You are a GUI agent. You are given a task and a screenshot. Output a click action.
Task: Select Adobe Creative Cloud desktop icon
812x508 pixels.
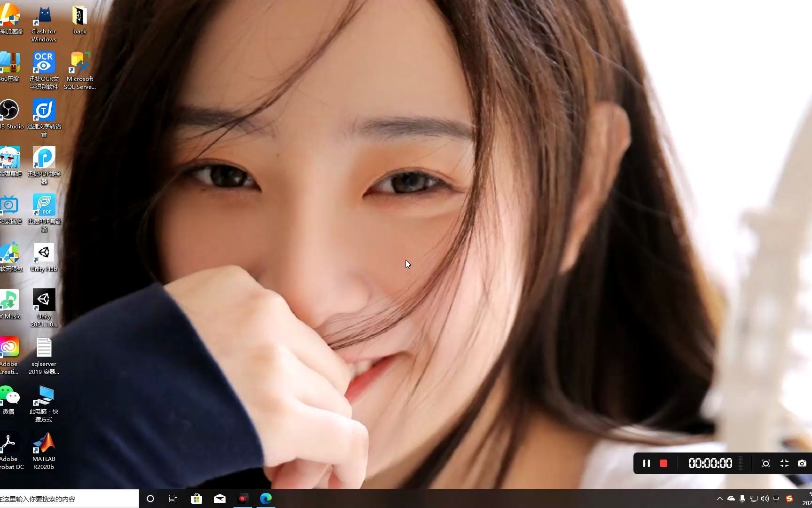pos(9,356)
